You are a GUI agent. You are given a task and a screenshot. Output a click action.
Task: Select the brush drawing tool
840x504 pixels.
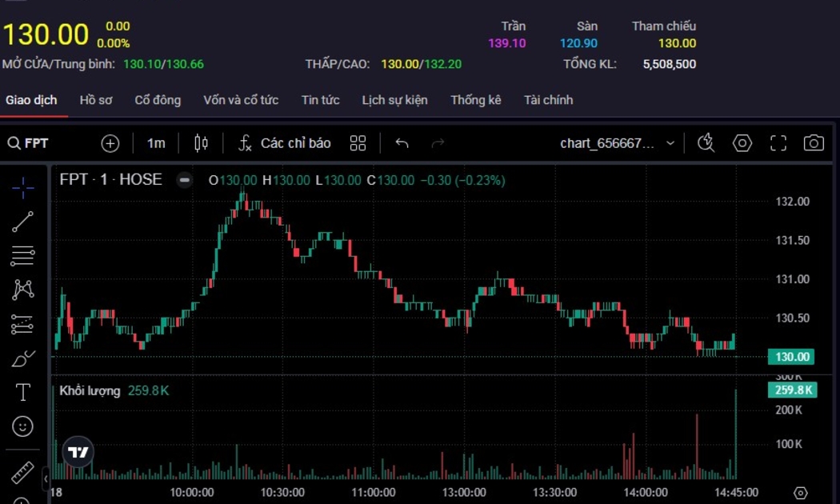pyautogui.click(x=22, y=358)
